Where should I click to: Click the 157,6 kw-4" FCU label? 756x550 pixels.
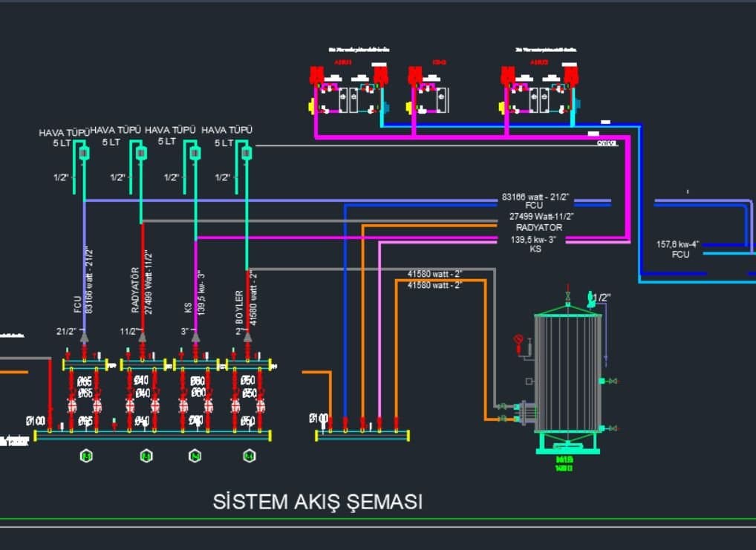(677, 249)
